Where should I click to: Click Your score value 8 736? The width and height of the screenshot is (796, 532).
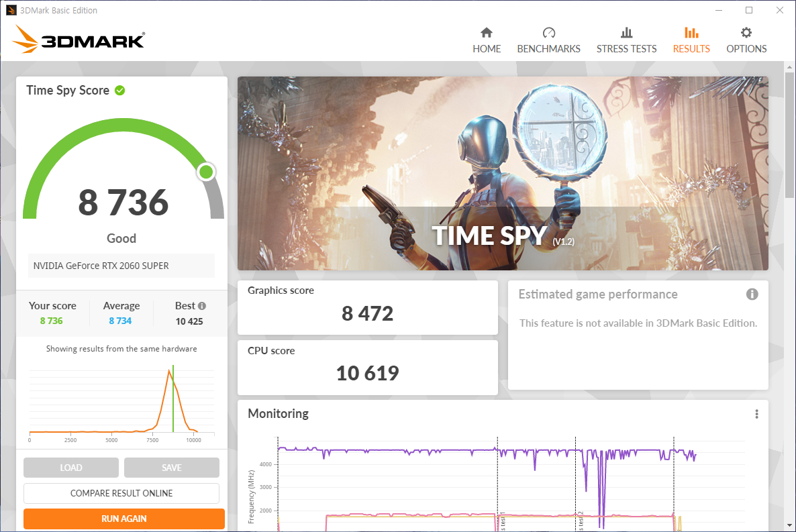[x=51, y=321]
